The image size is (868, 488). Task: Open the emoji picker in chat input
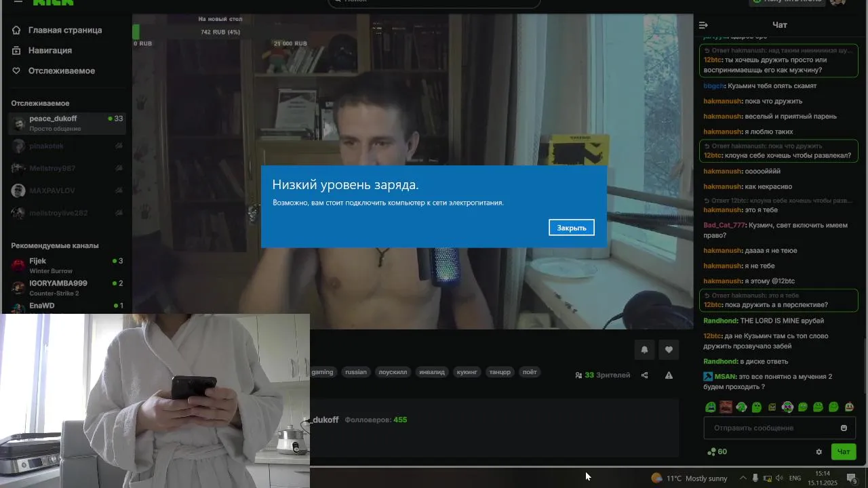[844, 428]
